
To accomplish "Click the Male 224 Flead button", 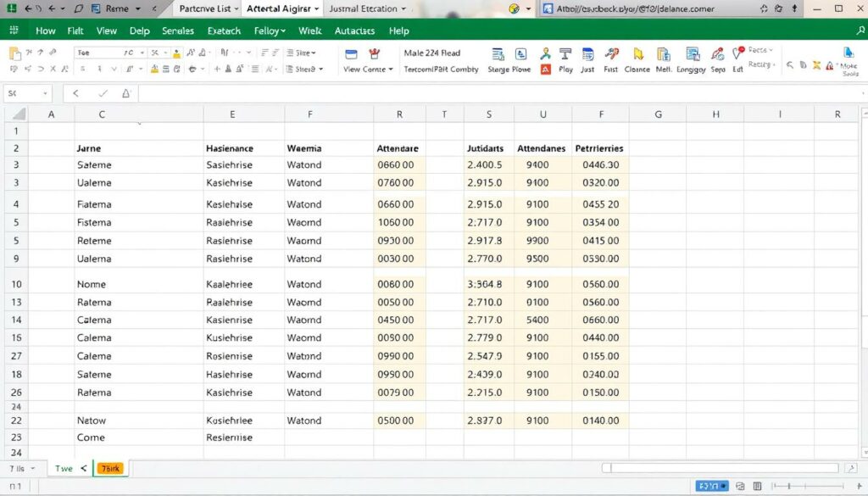I will pyautogui.click(x=431, y=53).
